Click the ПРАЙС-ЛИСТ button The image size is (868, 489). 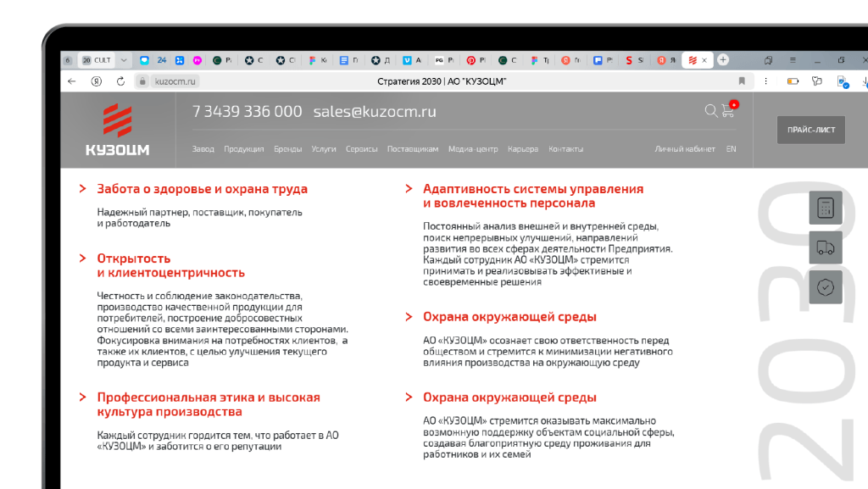[x=811, y=130]
